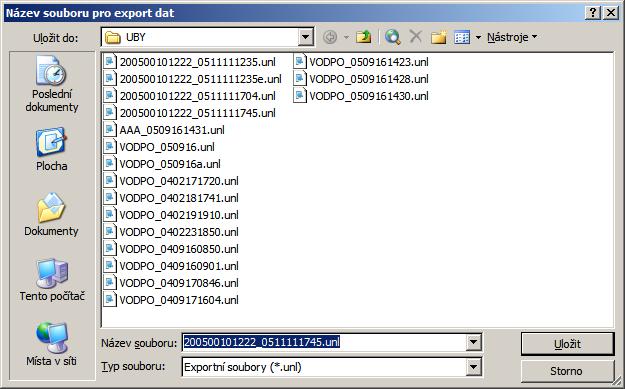Click file icon beside VODPO_0509161428.unl
Screen dimensions: 625x389
tap(300, 79)
